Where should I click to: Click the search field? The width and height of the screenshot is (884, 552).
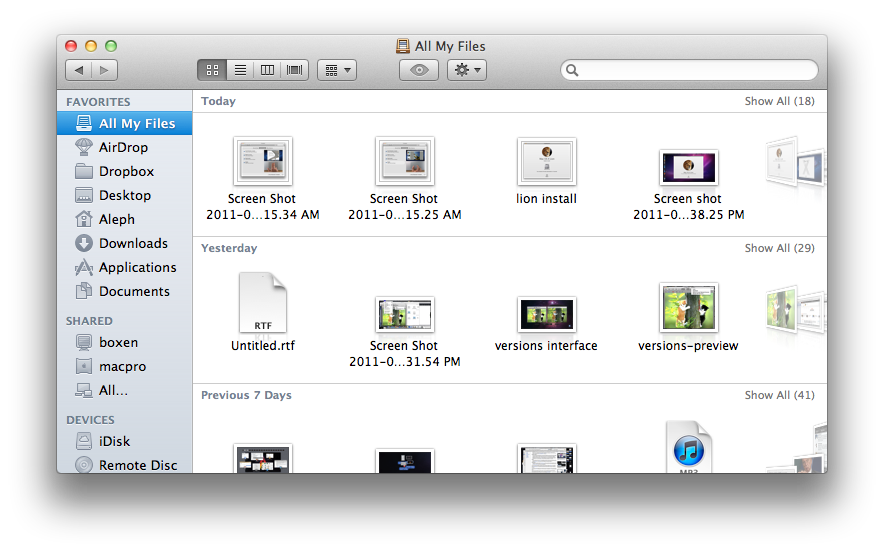pos(689,70)
